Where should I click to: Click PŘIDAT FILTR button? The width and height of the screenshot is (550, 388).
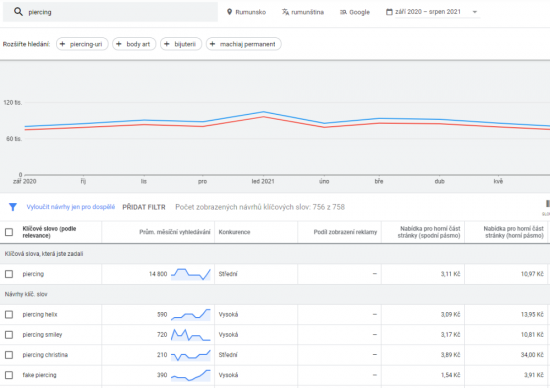[144, 207]
